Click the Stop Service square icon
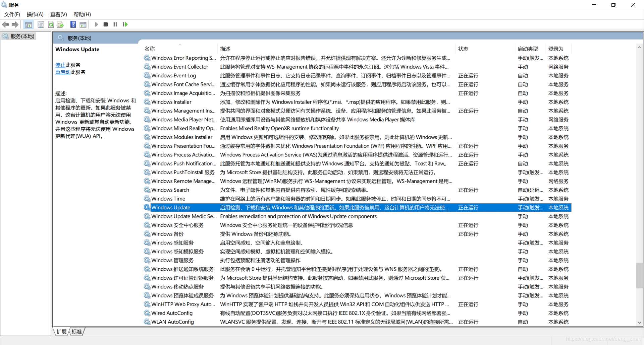This screenshot has width=644, height=345. pyautogui.click(x=106, y=24)
